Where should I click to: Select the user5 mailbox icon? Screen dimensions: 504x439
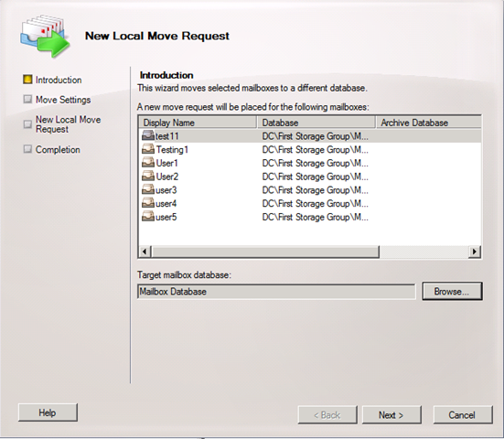(148, 217)
